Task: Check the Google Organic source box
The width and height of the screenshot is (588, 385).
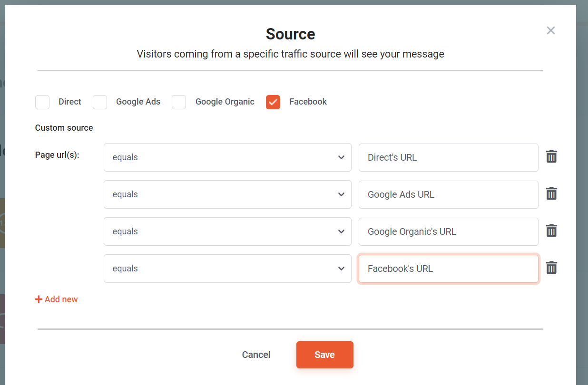Action: coord(179,102)
